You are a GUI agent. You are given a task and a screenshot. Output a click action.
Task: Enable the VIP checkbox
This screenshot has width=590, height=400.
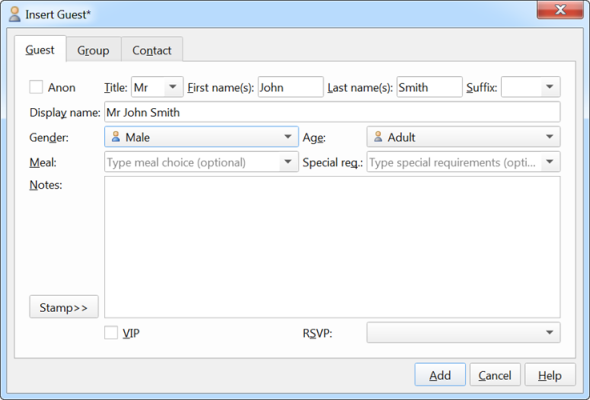pos(111,333)
